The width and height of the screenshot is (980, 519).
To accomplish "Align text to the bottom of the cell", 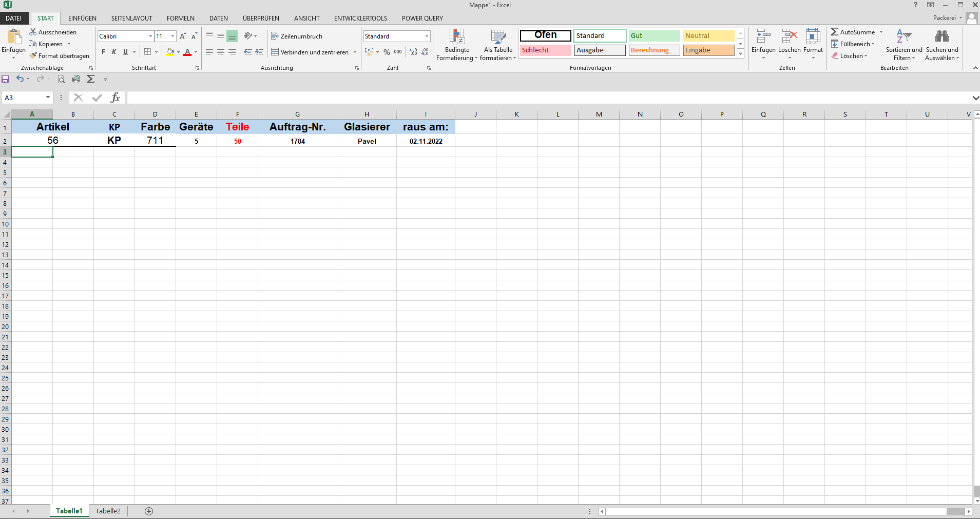I will point(232,36).
